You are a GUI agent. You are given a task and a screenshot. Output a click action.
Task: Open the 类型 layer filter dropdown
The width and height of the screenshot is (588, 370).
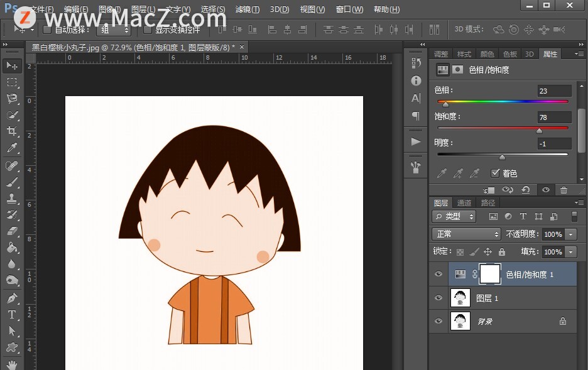[454, 216]
